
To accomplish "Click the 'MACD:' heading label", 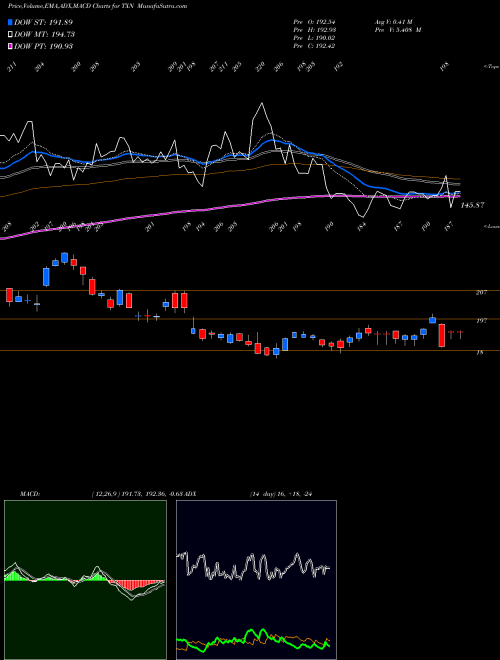I will pos(30,494).
